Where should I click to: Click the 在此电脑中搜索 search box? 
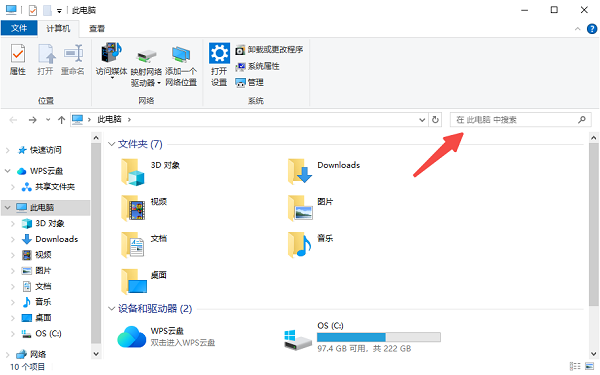click(520, 120)
